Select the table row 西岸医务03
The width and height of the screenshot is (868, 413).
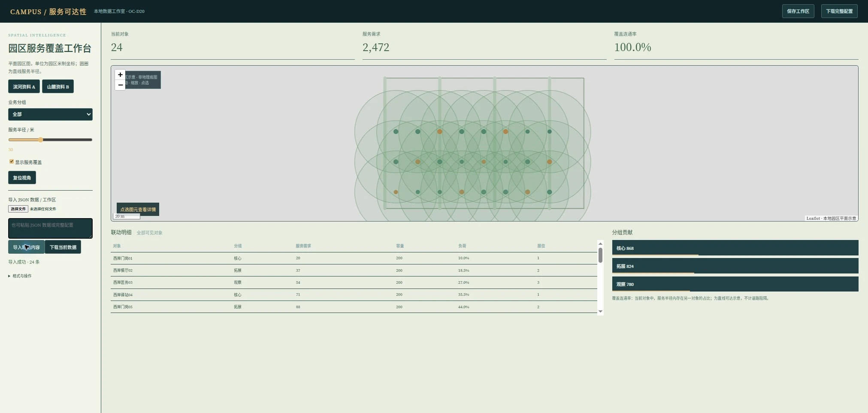click(x=354, y=282)
